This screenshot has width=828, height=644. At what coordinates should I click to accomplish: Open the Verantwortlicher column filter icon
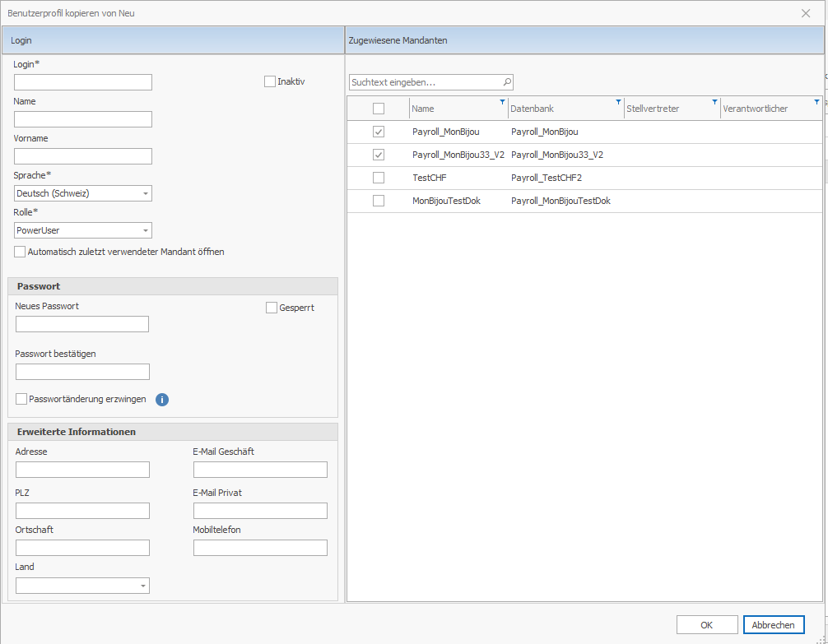816,102
